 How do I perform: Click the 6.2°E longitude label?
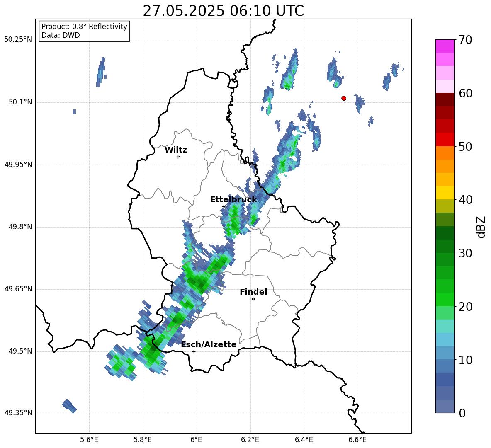[x=250, y=440]
